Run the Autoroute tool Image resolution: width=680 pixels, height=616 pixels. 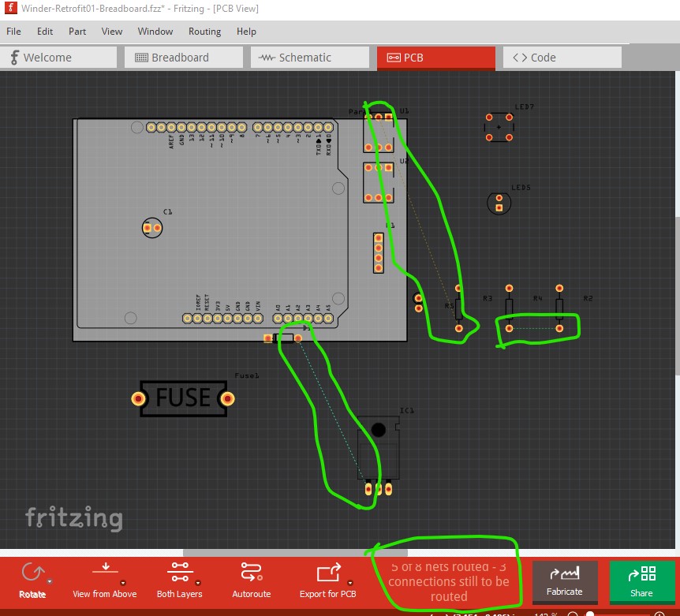pyautogui.click(x=252, y=579)
